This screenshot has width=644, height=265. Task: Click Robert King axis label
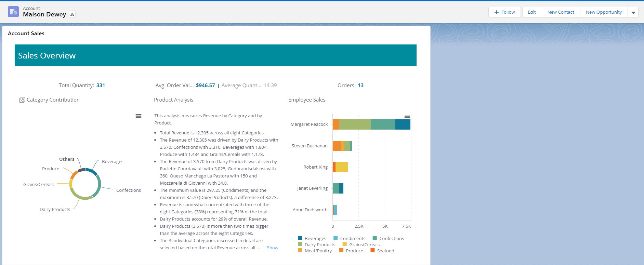(316, 167)
